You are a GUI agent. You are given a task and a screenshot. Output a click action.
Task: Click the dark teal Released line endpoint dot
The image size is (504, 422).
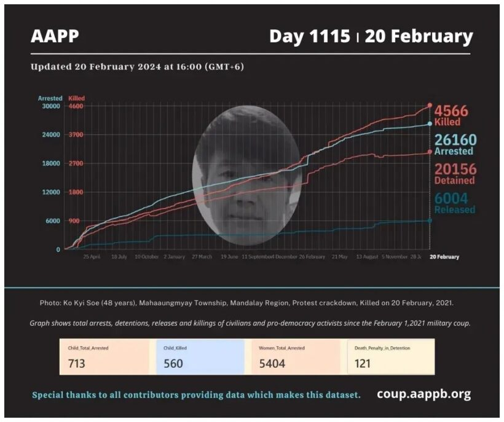click(x=429, y=220)
